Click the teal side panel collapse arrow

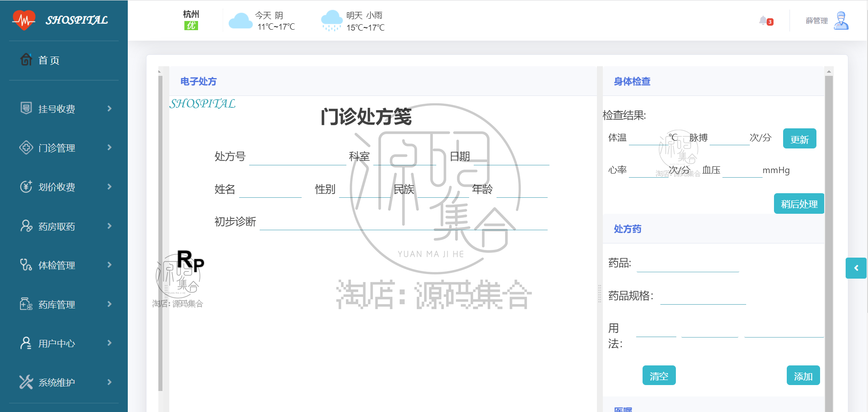[x=856, y=268]
